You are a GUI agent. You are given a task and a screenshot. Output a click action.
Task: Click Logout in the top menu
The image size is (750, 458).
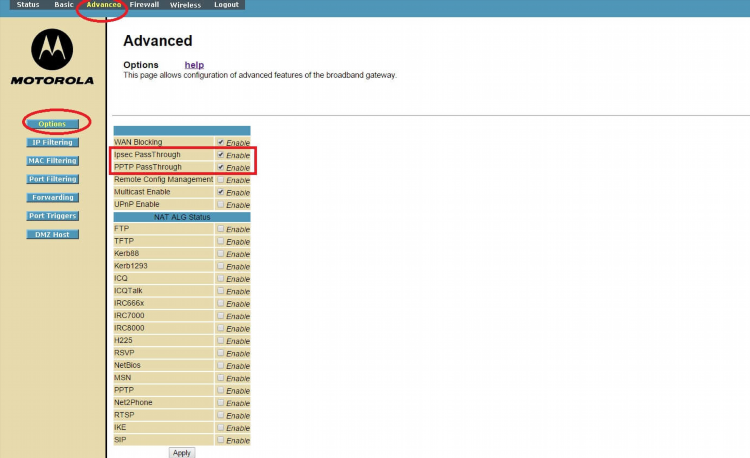(x=226, y=4)
